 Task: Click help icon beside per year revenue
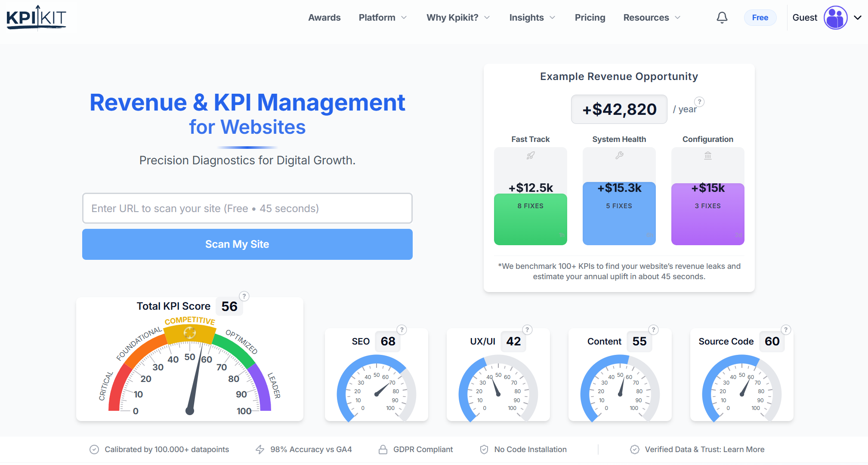(699, 102)
